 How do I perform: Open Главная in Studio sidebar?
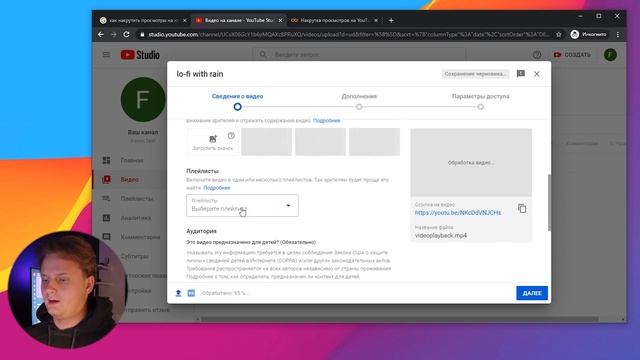pyautogui.click(x=131, y=160)
